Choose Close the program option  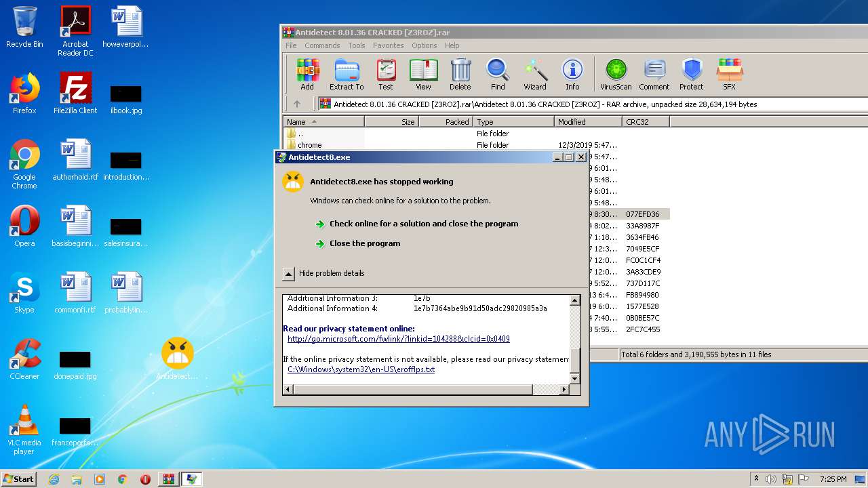point(365,243)
